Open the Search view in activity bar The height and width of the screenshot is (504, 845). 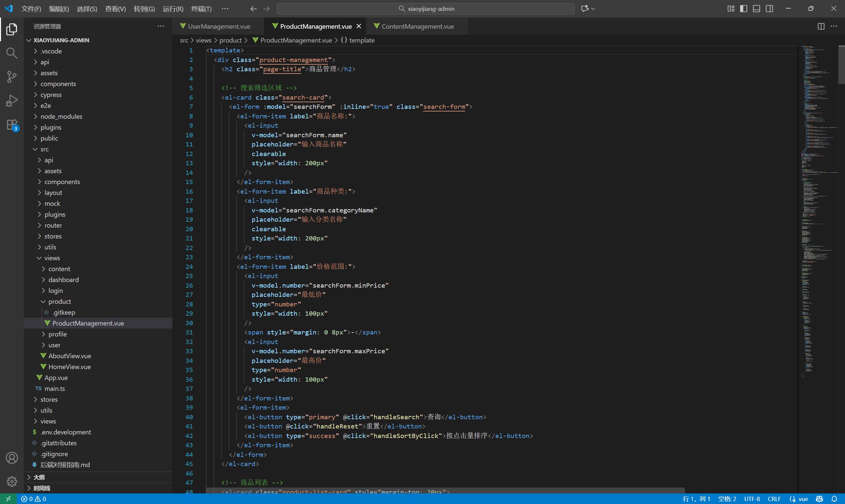tap(12, 53)
